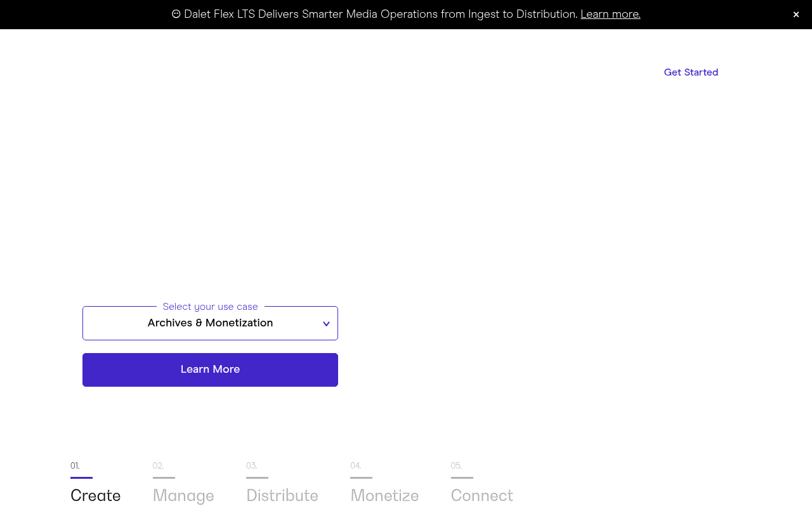The image size is (812, 508).
Task: Switch to the 03. Distribute tab
Action: pyautogui.click(x=282, y=484)
